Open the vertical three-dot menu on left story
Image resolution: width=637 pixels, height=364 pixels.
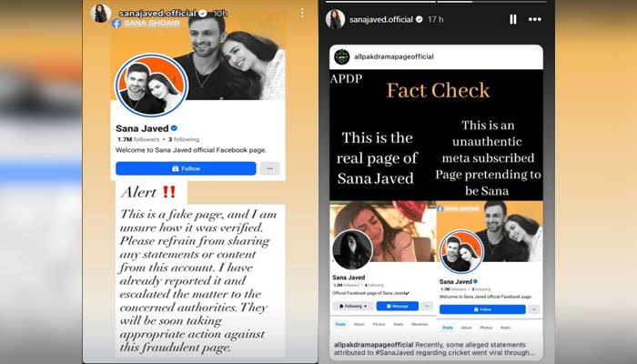pos(302,13)
